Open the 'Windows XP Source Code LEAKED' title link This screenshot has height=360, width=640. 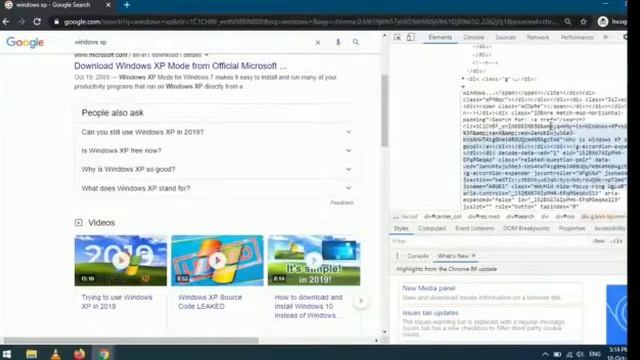click(x=210, y=302)
